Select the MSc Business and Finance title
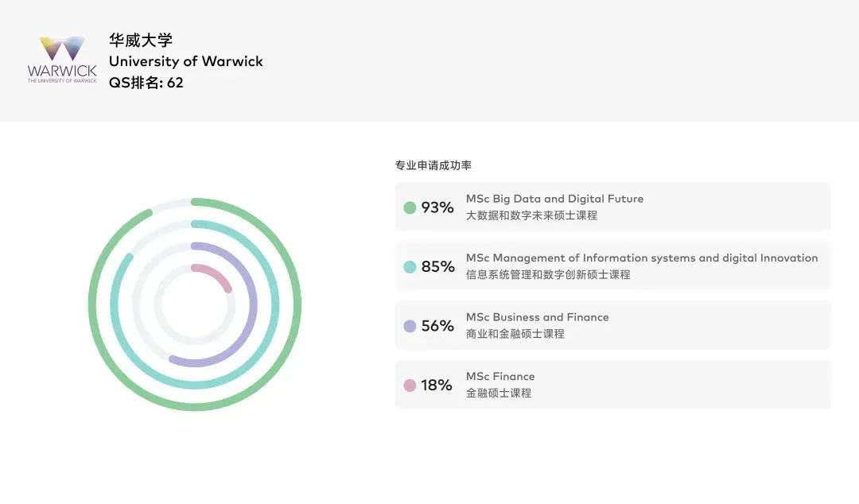Viewport: 859px width, 504px height. click(537, 317)
